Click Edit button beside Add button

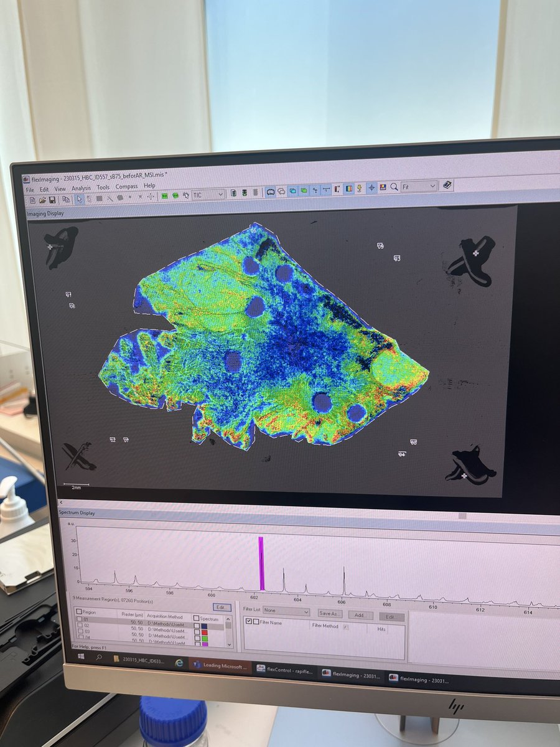pos(391,616)
